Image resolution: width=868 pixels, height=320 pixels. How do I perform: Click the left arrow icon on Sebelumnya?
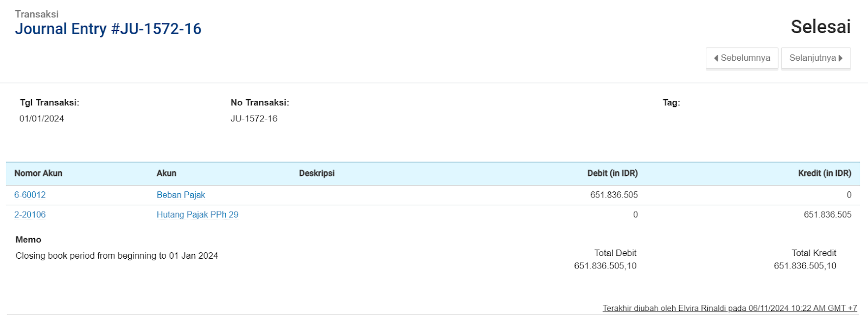[x=716, y=58]
